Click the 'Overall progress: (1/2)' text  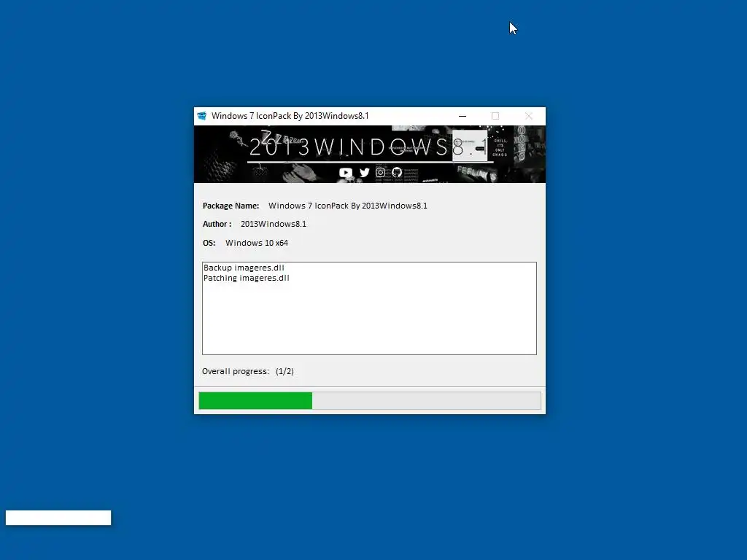tap(248, 371)
